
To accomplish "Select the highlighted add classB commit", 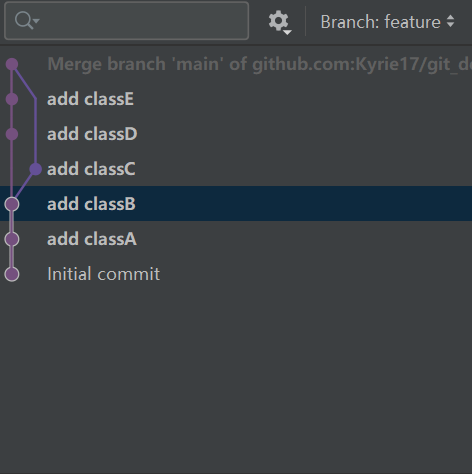I will pos(236,204).
